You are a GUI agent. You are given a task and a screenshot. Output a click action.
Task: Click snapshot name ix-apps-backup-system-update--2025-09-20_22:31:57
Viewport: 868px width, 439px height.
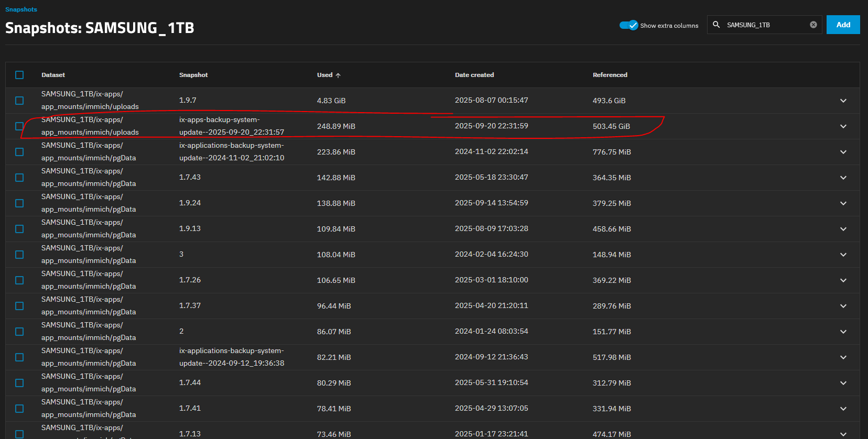click(232, 126)
